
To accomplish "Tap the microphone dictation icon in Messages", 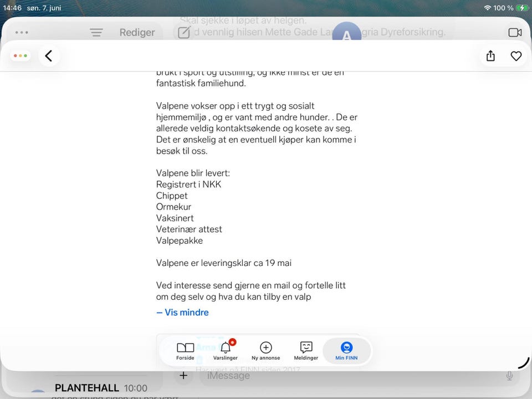I will pos(509,376).
